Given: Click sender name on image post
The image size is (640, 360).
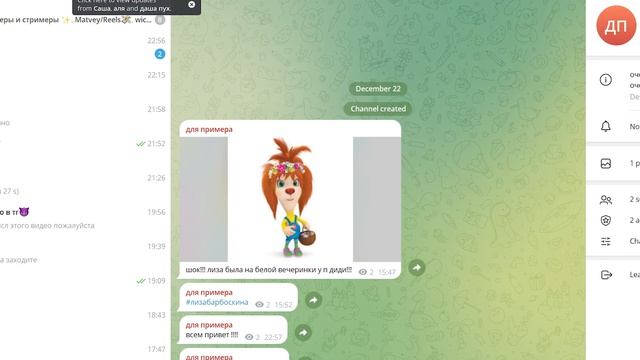Looking at the screenshot, I should pyautogui.click(x=209, y=129).
